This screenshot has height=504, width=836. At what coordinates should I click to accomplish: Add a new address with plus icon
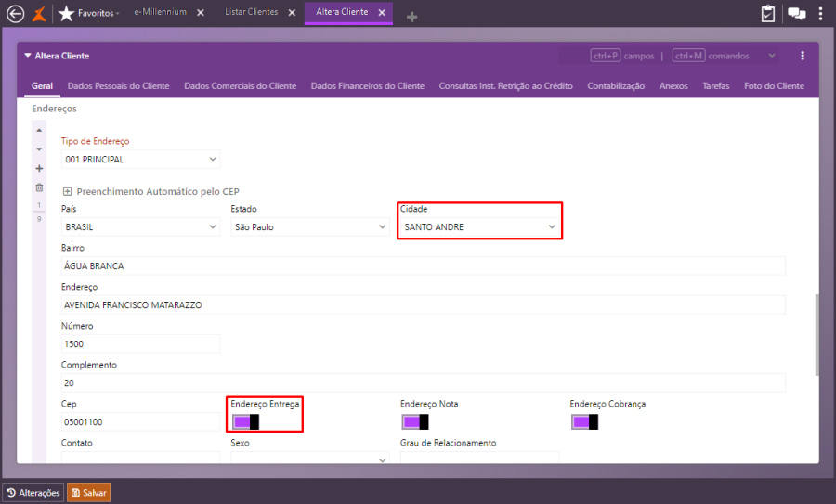pos(39,168)
